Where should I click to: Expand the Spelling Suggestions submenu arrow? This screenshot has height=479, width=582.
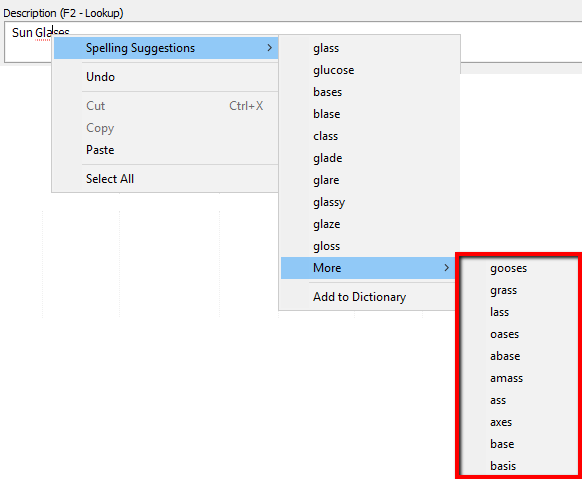pos(269,48)
